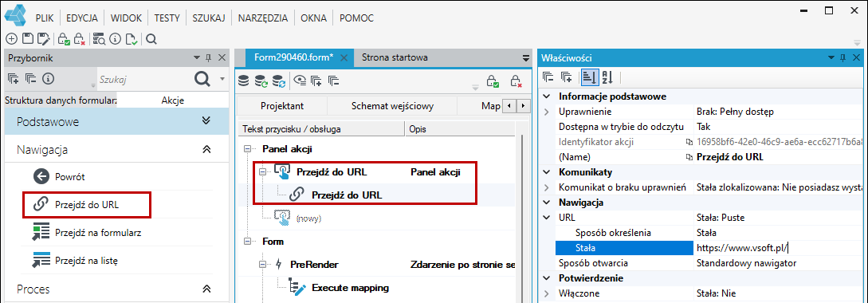
Task: Collapse the Nawigacja toolbox section
Action: point(206,149)
